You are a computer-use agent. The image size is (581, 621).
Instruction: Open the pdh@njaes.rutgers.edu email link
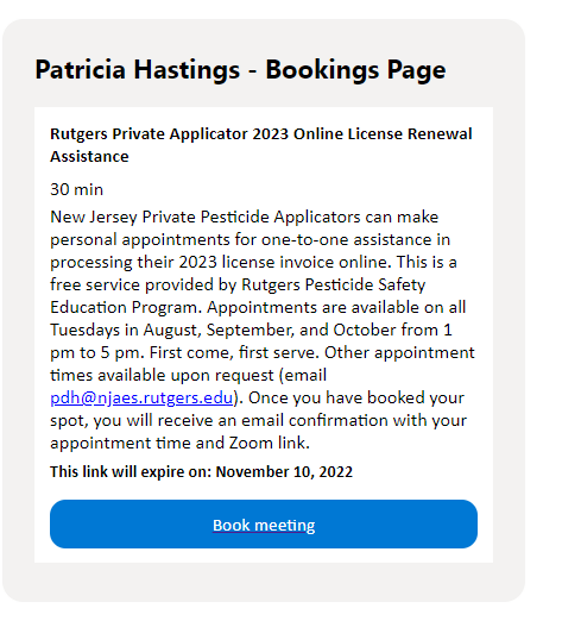tap(141, 398)
